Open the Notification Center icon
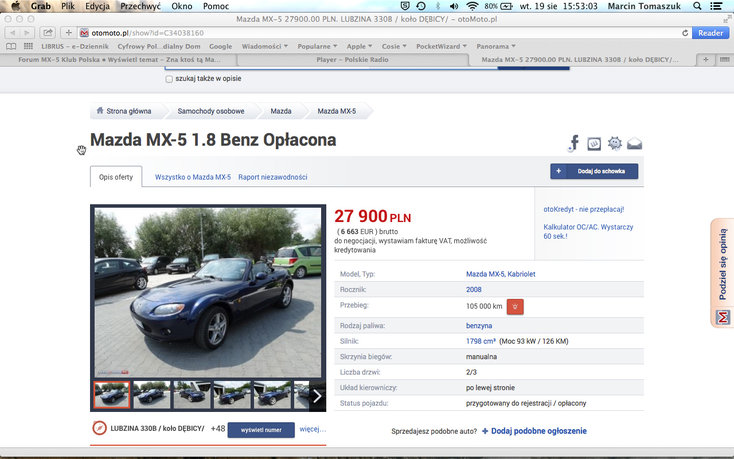Image resolution: width=734 pixels, height=459 pixels. 716,6
